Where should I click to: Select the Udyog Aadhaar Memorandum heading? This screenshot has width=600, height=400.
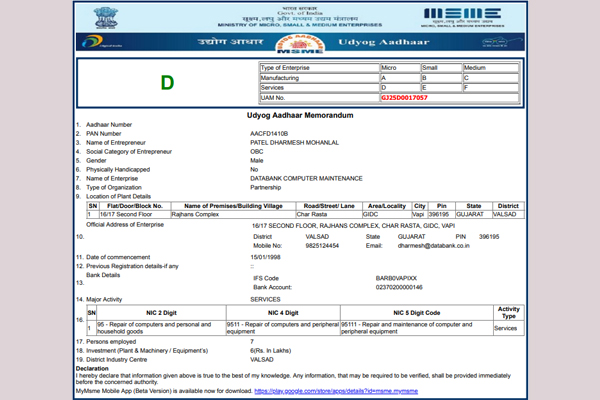coord(300,115)
